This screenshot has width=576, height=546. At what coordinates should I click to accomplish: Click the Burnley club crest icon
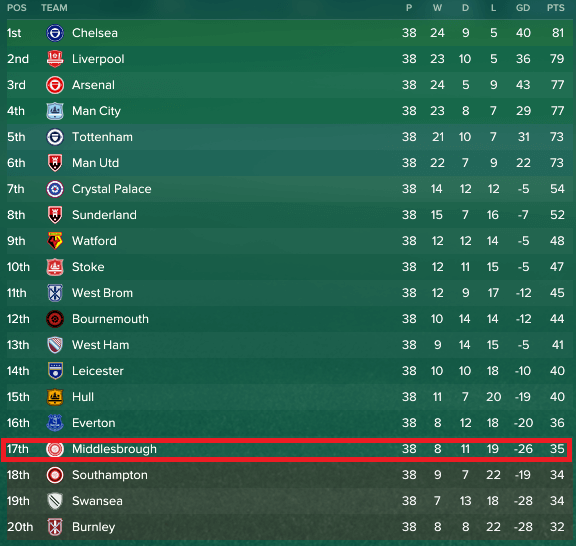click(x=55, y=527)
